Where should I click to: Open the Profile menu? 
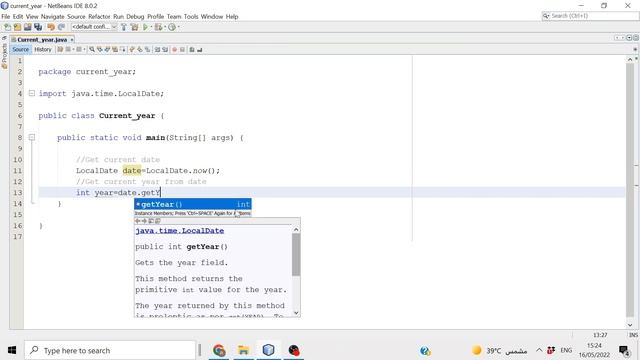point(156,16)
